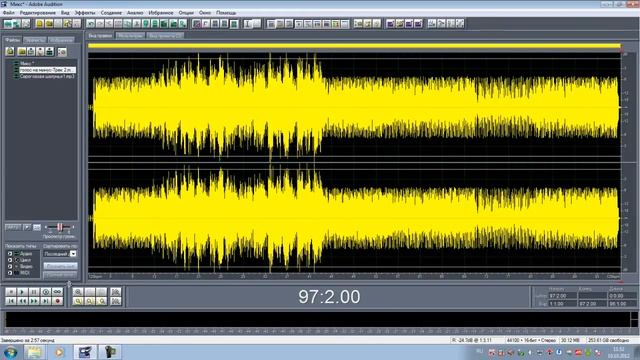
Task: Click preview play button in Files panel
Action: point(27,227)
